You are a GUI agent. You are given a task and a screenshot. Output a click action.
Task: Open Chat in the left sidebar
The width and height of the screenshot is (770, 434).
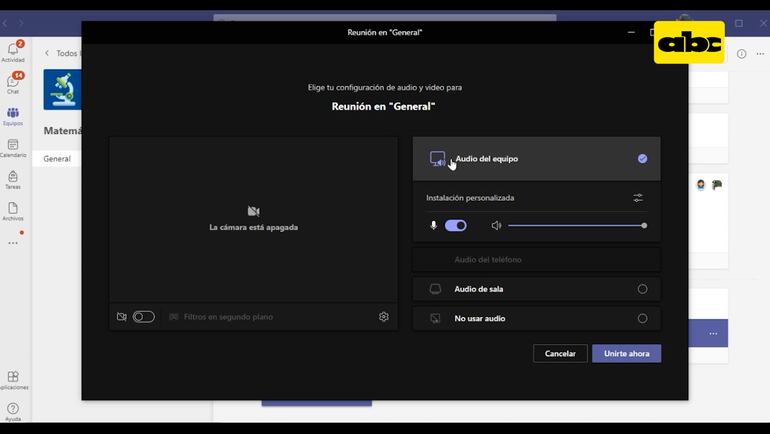[13, 83]
